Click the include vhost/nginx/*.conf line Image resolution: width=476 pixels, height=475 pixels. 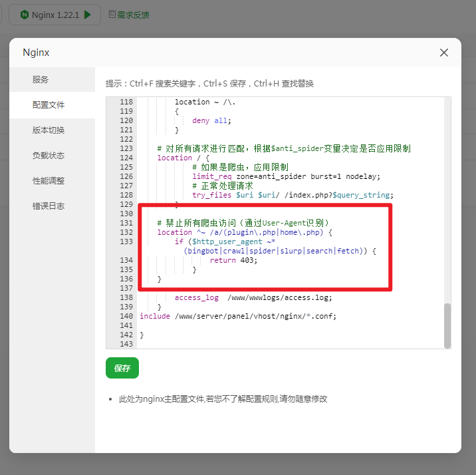click(x=238, y=316)
